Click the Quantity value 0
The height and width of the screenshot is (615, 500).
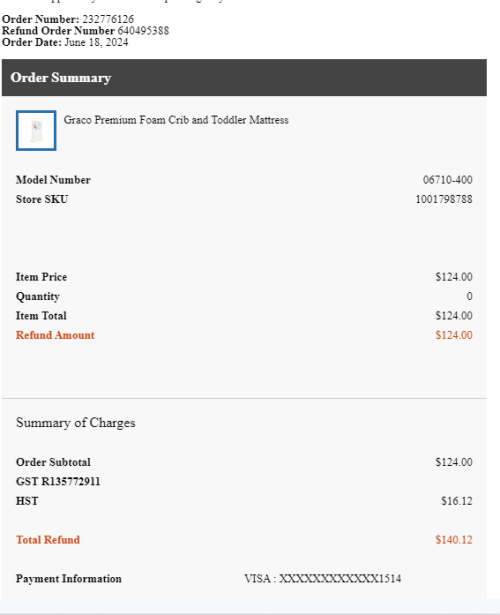click(x=469, y=297)
